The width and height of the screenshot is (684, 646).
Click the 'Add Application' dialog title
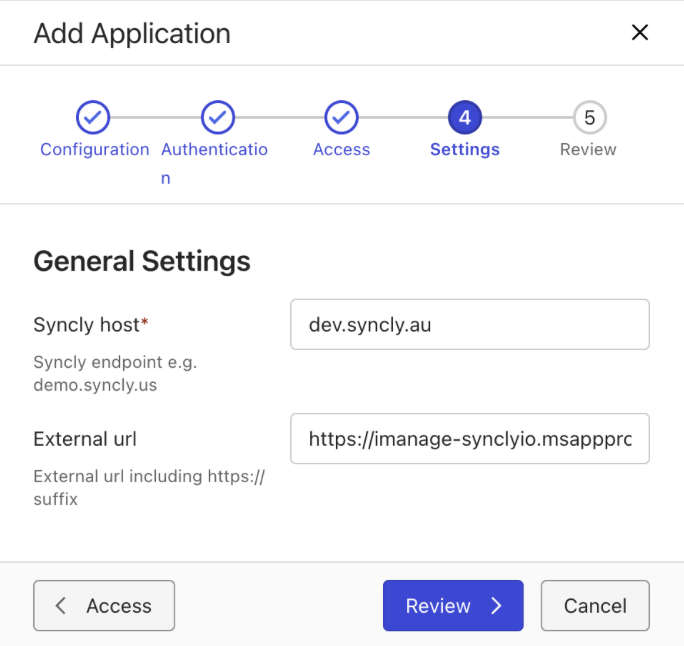point(132,34)
